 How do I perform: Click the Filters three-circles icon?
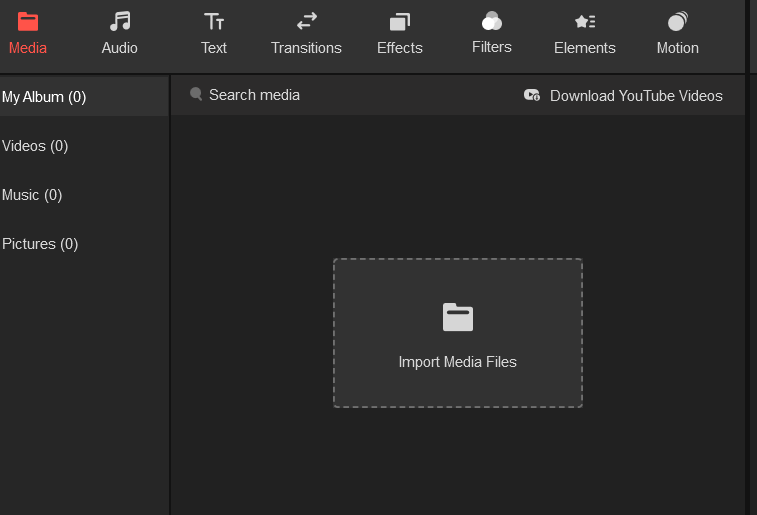click(491, 21)
